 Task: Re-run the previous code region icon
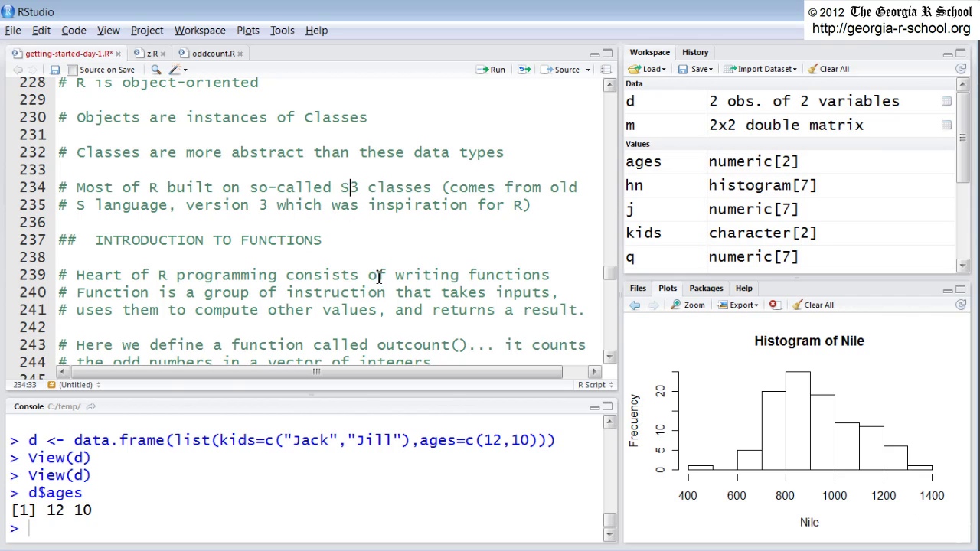click(x=524, y=70)
